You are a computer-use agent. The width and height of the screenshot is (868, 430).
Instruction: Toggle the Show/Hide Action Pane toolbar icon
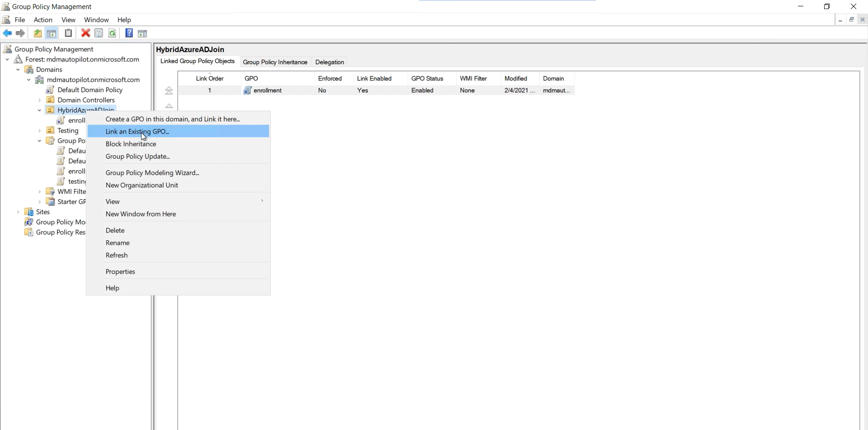coord(142,33)
